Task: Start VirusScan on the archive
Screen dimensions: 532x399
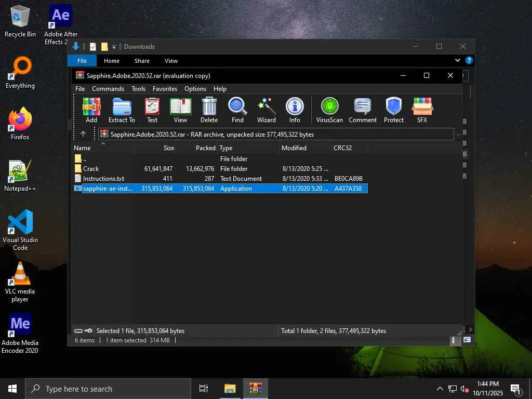Action: pos(329,110)
